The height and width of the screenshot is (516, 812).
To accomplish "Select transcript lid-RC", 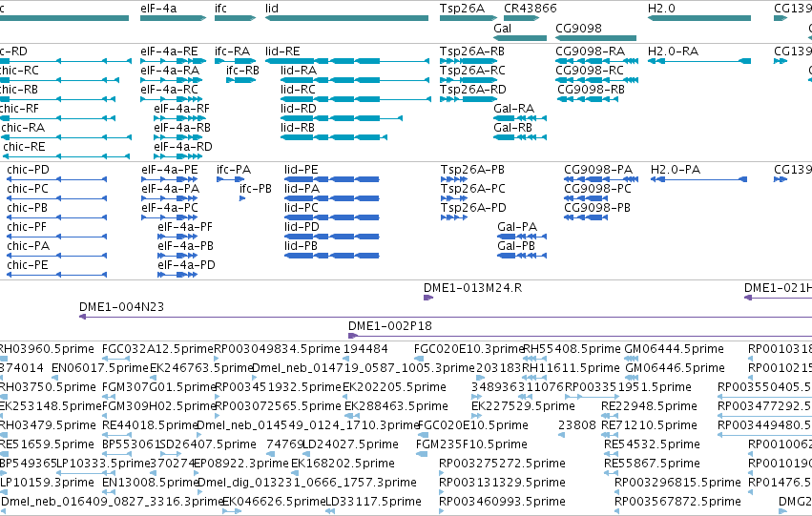I will coord(355,99).
